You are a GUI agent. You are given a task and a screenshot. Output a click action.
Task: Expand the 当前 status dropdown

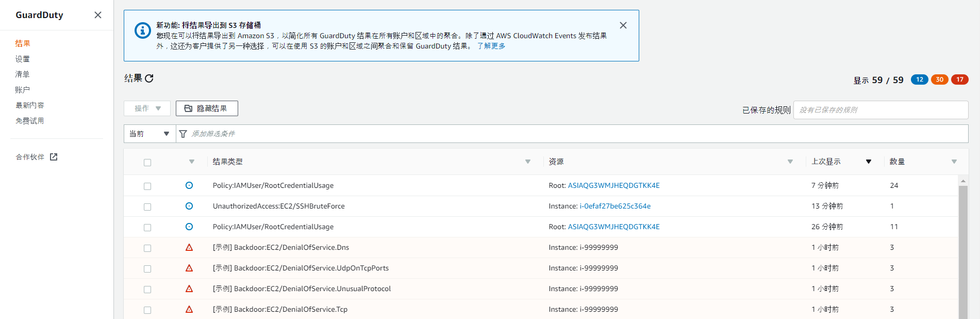[x=150, y=134]
